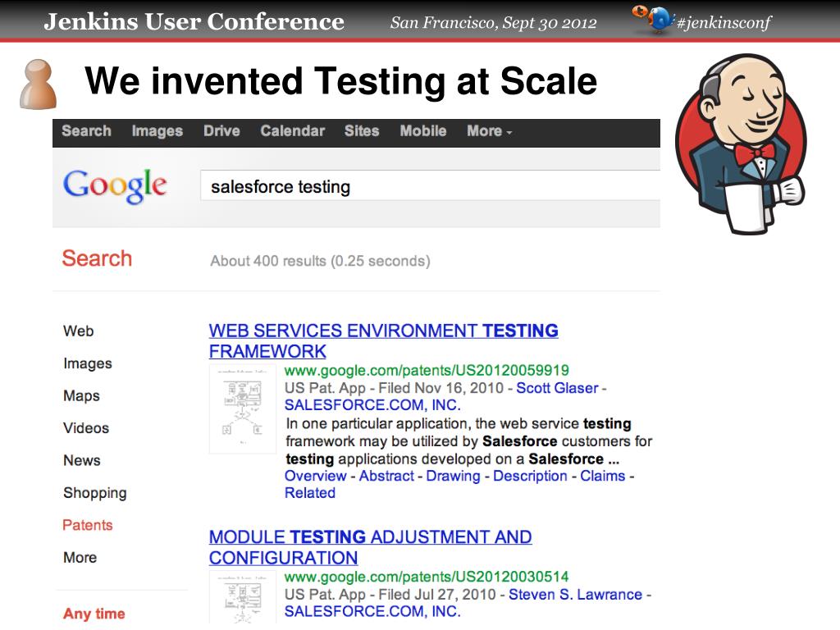
Task: Click San Francisco, Sept 30 2012 text
Action: tap(493, 22)
